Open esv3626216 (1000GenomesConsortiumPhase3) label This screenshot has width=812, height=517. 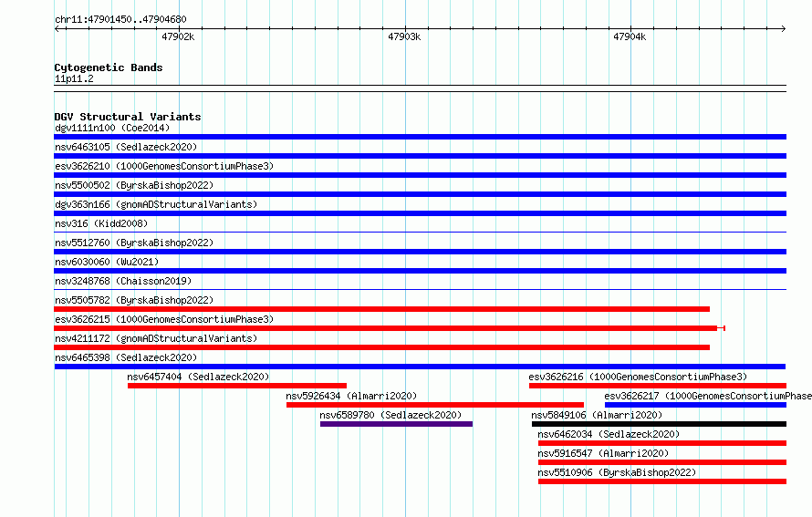coord(638,377)
